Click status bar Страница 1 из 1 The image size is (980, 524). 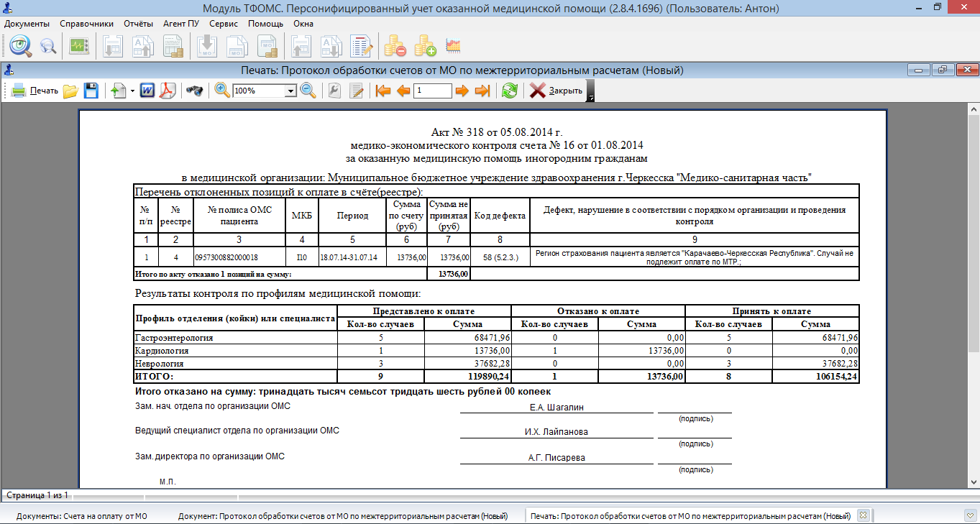(x=37, y=495)
